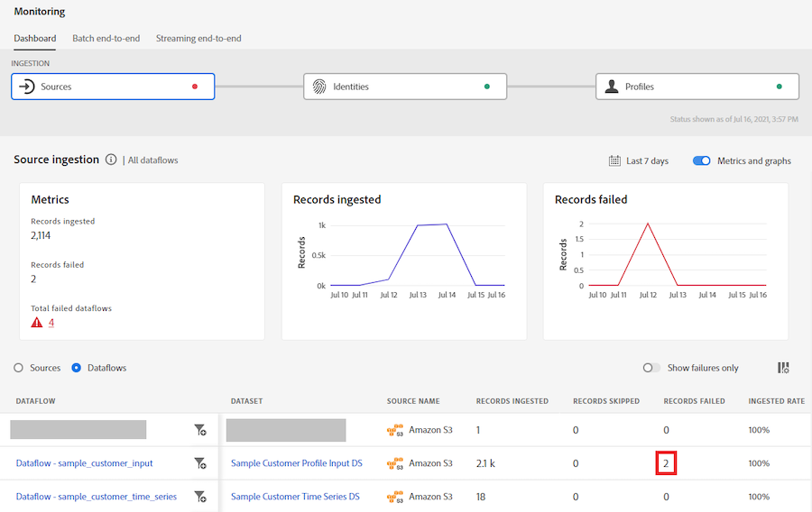This screenshot has height=512, width=812.
Task: Click the RECORDS FAILED column header
Action: point(695,401)
